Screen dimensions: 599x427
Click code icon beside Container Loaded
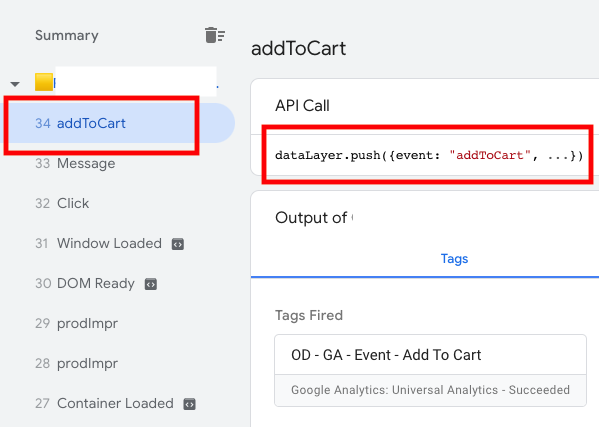[189, 404]
